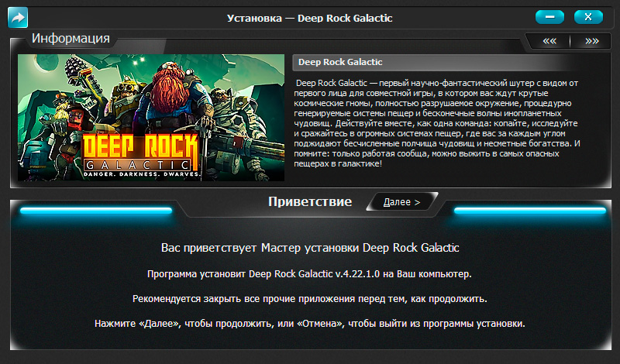Click the 'Рекомендуется закрыть все прочие приложения' line

[x=309, y=299]
